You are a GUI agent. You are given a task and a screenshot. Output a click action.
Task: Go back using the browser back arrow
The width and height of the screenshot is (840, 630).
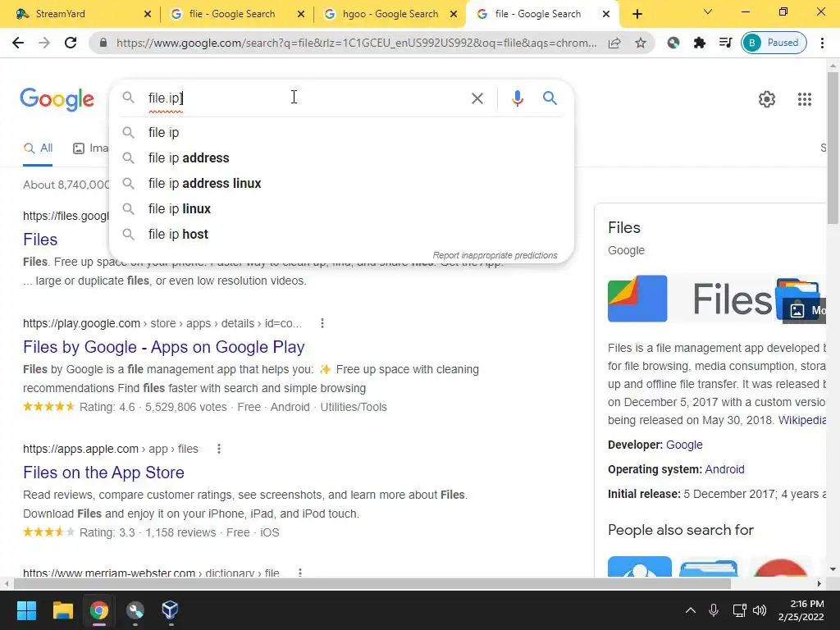tap(18, 43)
